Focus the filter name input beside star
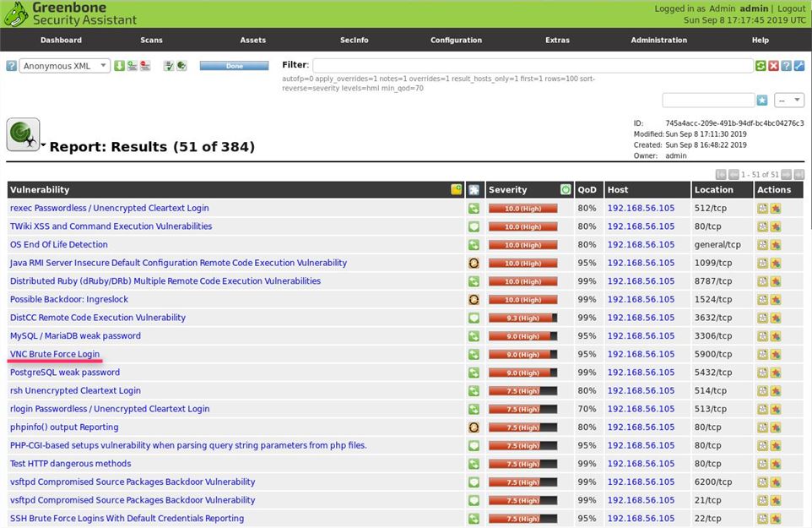812x528 pixels. [708, 100]
